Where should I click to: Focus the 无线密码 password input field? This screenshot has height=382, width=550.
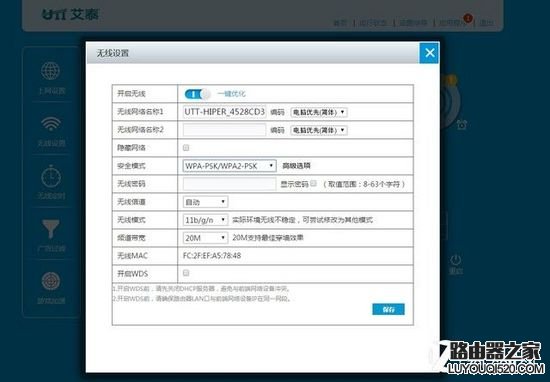point(229,184)
